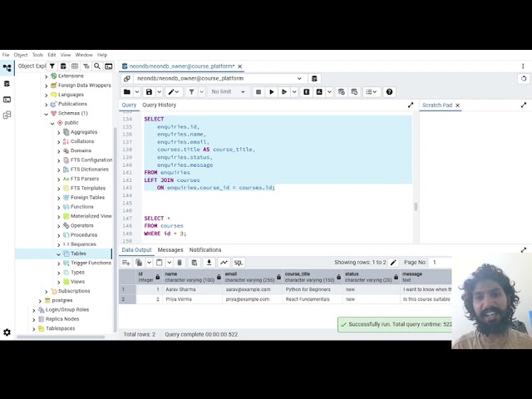
Task: Open the Tools menu
Action: click(37, 55)
